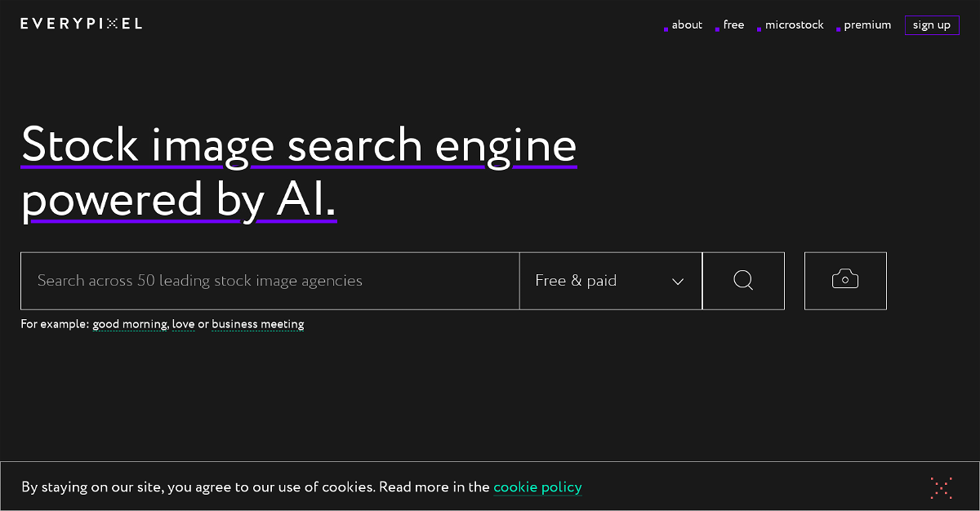Click the "powered by AI." headline text
980x511 pixels.
[x=179, y=199]
